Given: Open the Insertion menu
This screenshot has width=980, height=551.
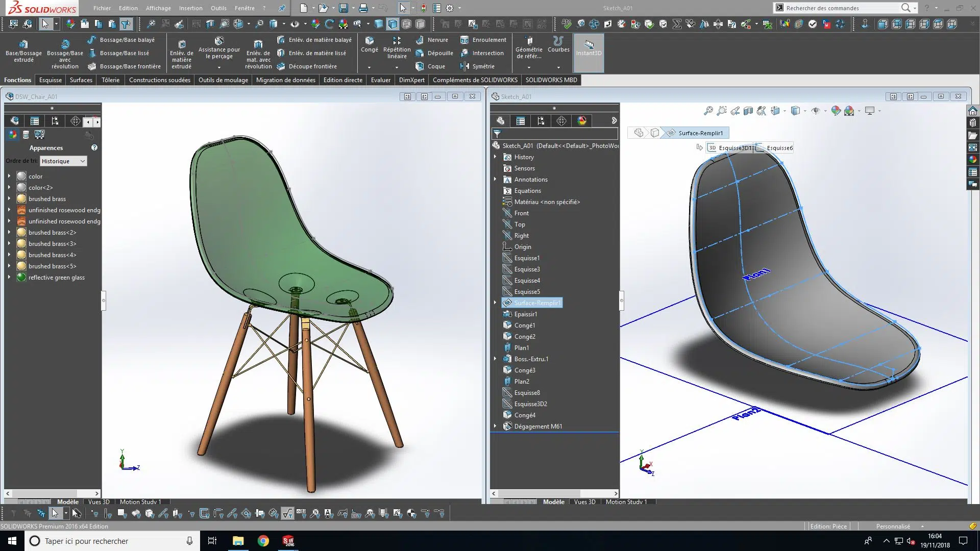Looking at the screenshot, I should click(x=190, y=8).
